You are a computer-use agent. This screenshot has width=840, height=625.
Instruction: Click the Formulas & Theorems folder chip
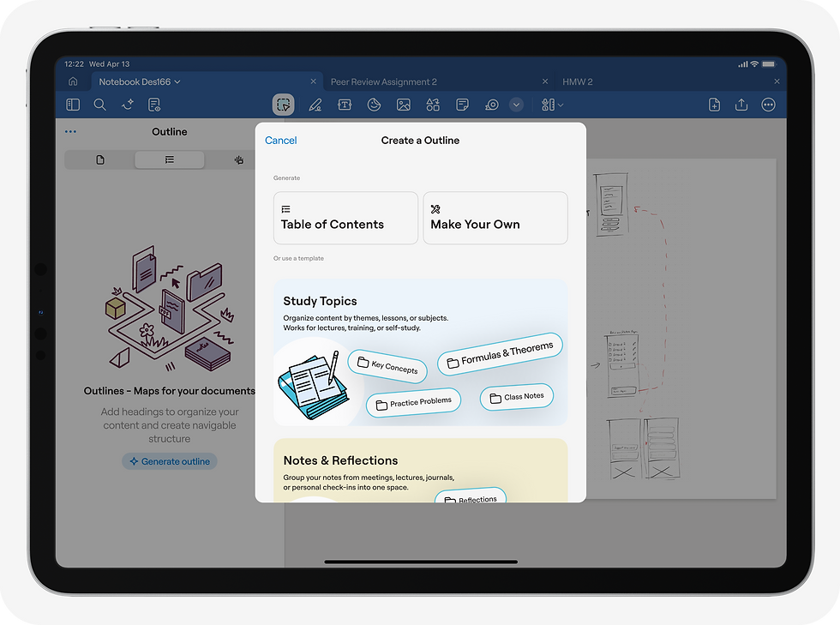point(500,354)
